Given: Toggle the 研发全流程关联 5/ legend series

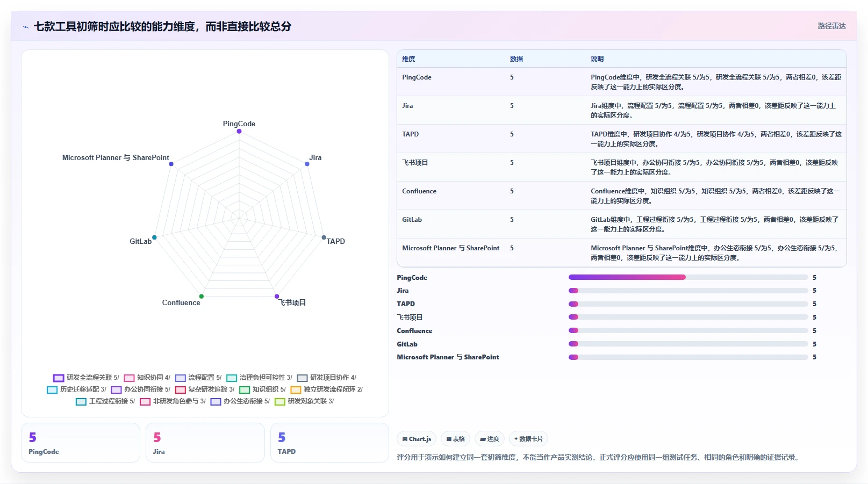Looking at the screenshot, I should click(x=86, y=378).
